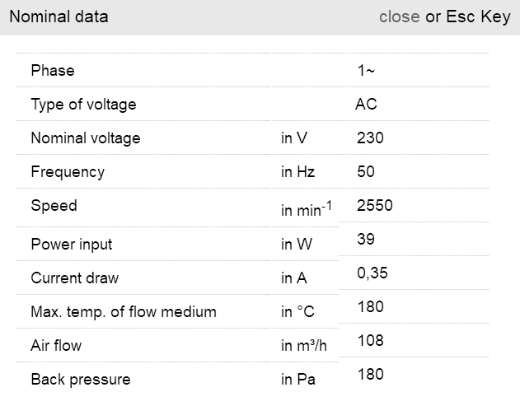The height and width of the screenshot is (420, 520).
Task: Click the Phase value 1~
Action: pos(366,71)
